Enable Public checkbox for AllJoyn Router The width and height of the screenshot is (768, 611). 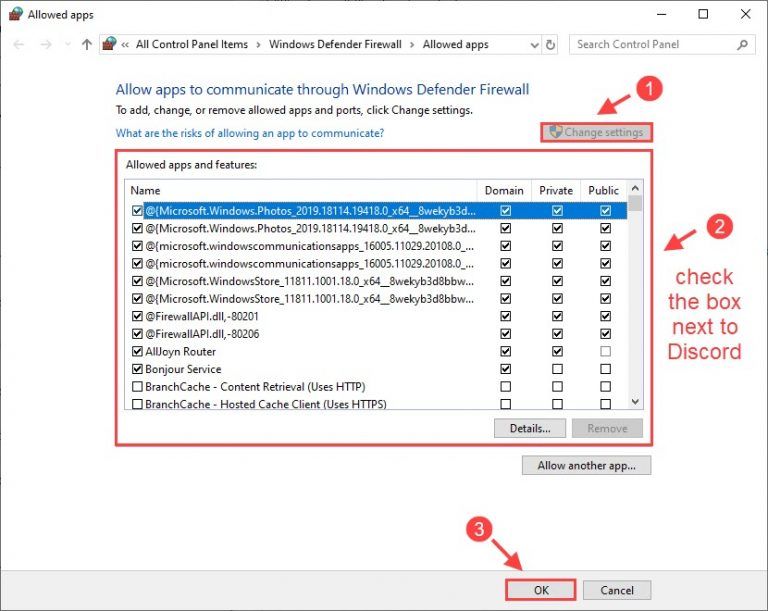tap(605, 352)
